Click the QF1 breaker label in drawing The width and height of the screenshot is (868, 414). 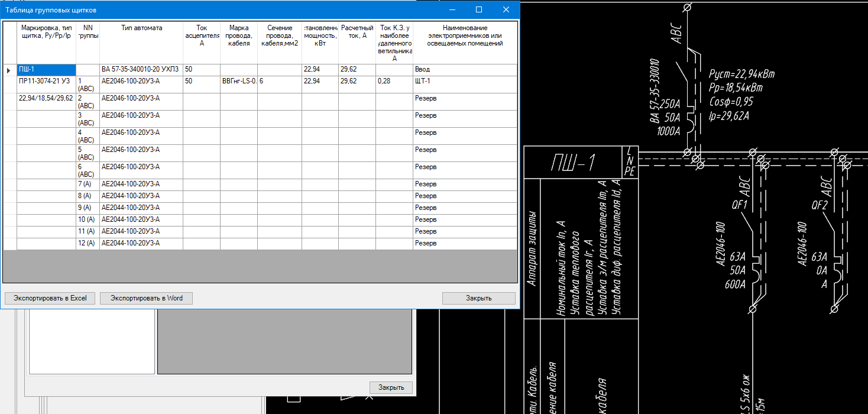coord(739,206)
